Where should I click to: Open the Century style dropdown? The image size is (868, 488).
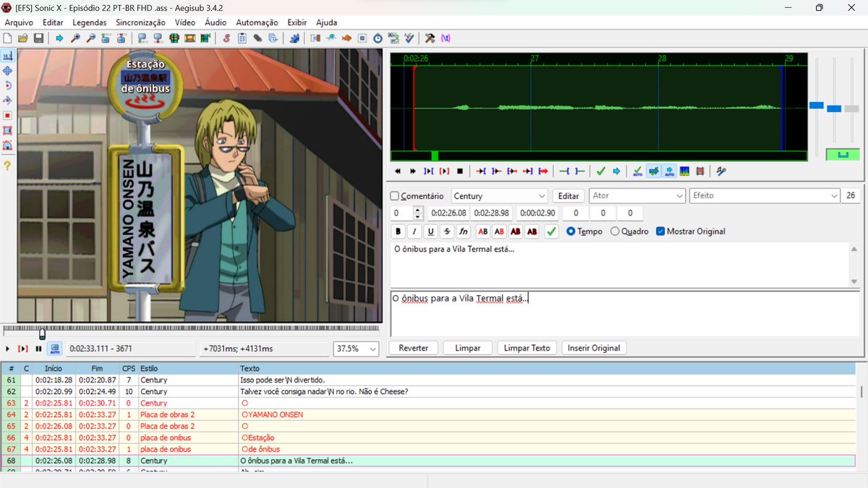click(500, 196)
